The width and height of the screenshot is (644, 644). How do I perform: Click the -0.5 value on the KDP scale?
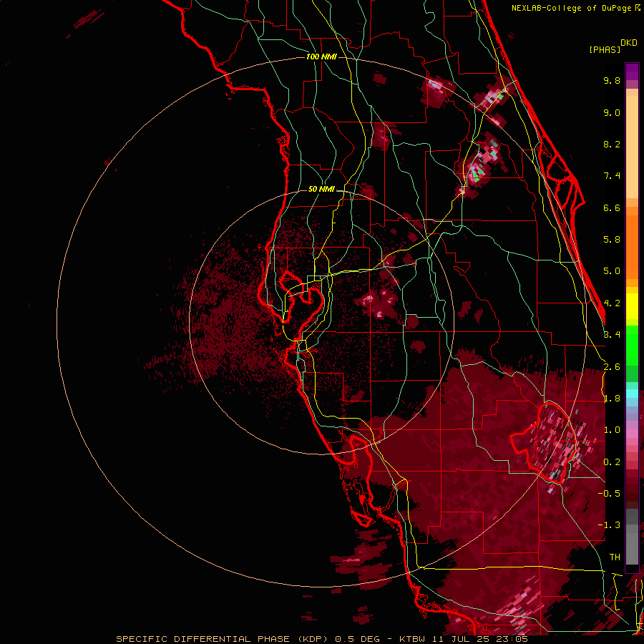tap(609, 494)
